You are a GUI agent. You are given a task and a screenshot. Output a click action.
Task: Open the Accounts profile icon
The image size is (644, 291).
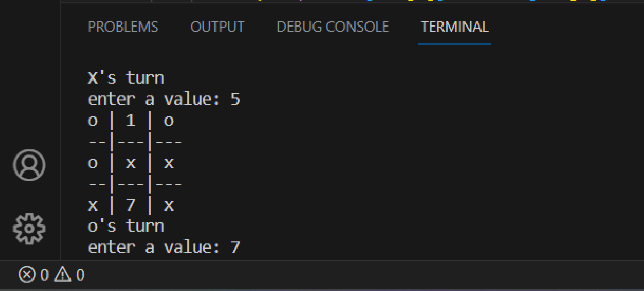click(x=29, y=165)
